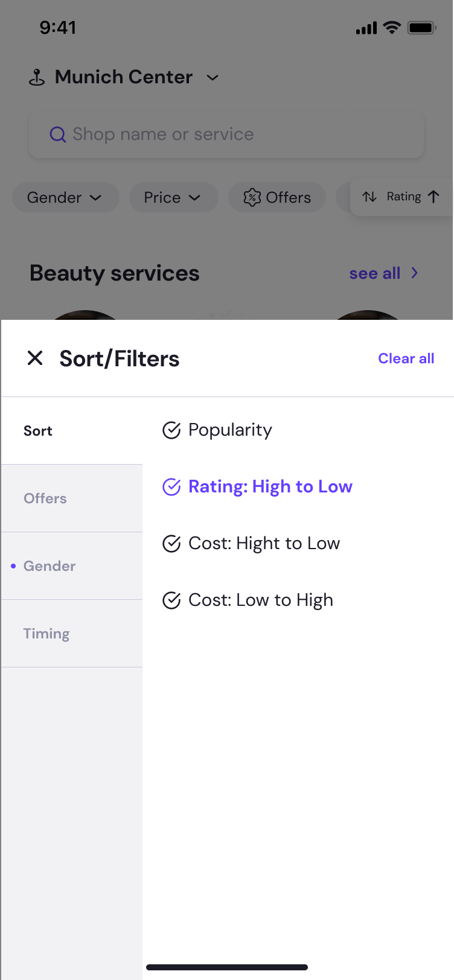The height and width of the screenshot is (980, 454).
Task: Expand the Munich Center location dropdown
Action: [213, 78]
